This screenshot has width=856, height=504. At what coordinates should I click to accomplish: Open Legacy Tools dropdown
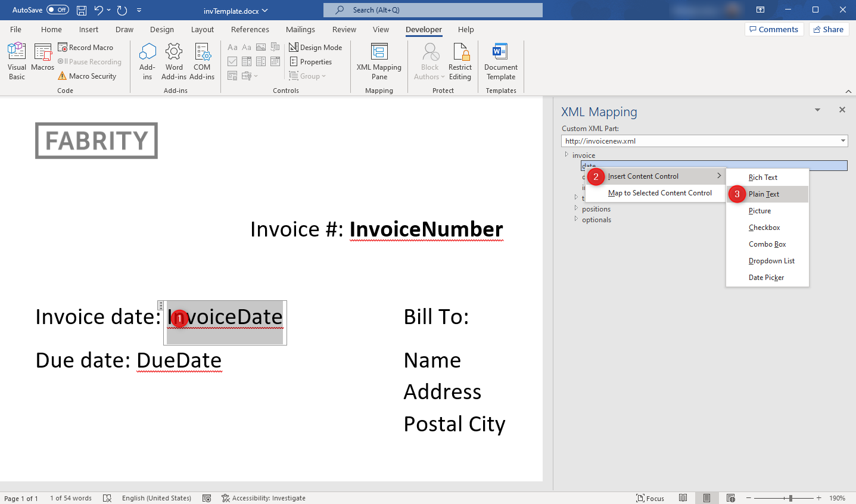[250, 76]
